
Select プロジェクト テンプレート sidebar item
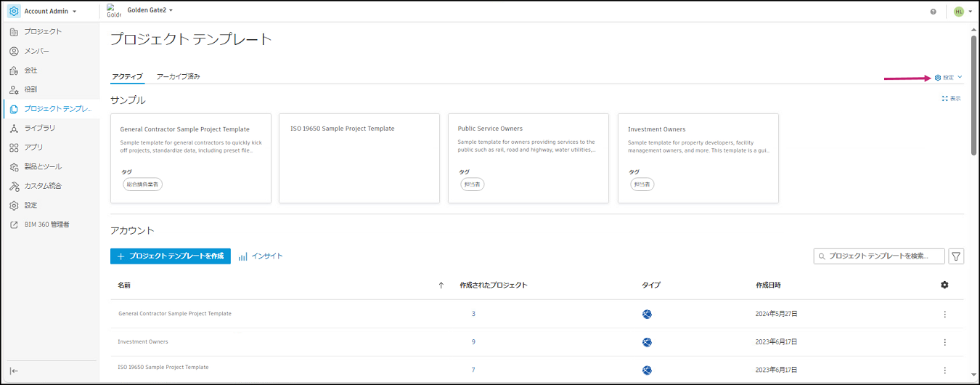click(x=50, y=109)
